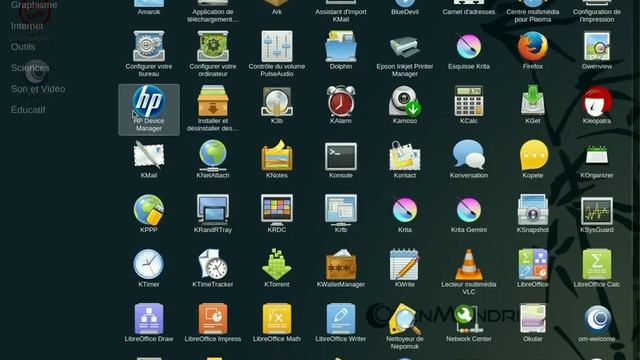Open KNotes application
Screen dimensions: 640x360
(x=277, y=160)
